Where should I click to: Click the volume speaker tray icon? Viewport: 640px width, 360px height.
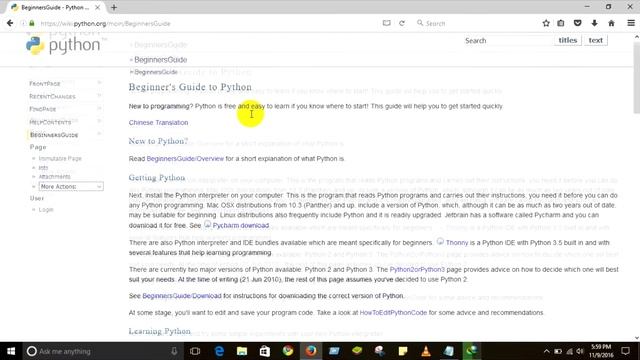point(580,351)
